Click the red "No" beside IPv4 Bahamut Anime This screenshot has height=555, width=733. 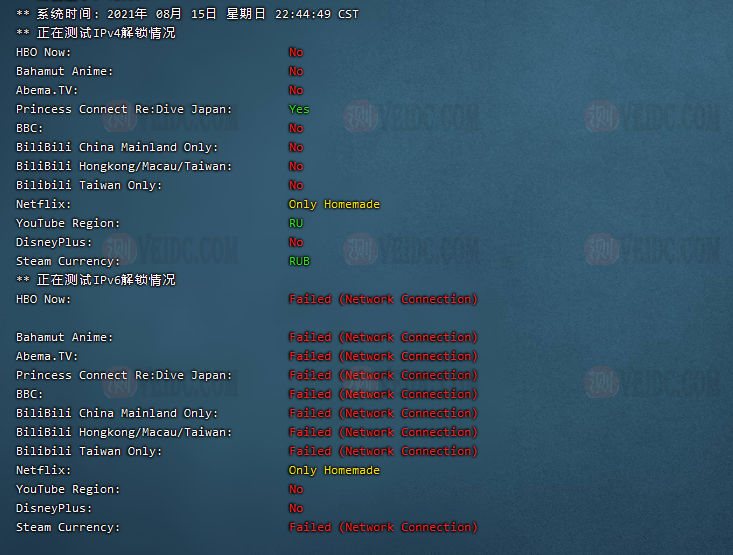pos(296,72)
